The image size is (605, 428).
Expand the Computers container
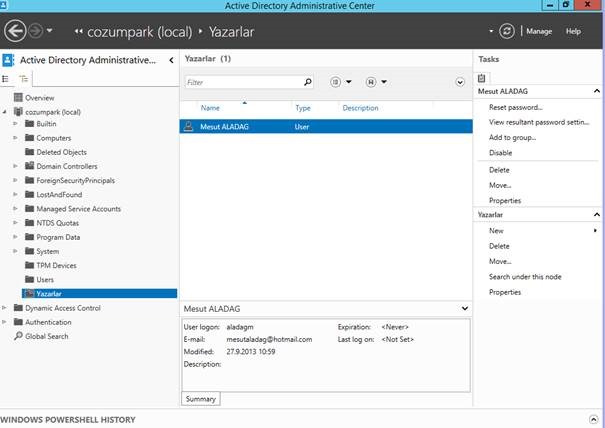15,138
